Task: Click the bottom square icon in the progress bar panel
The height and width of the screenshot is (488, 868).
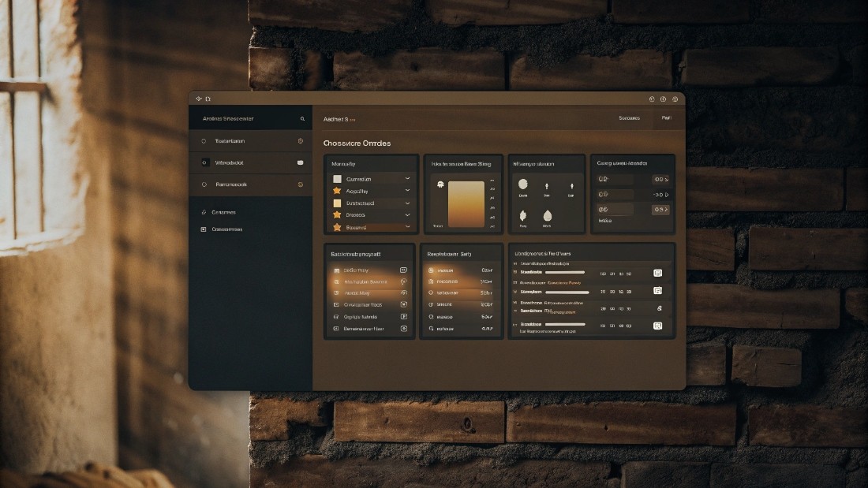Action: point(657,326)
